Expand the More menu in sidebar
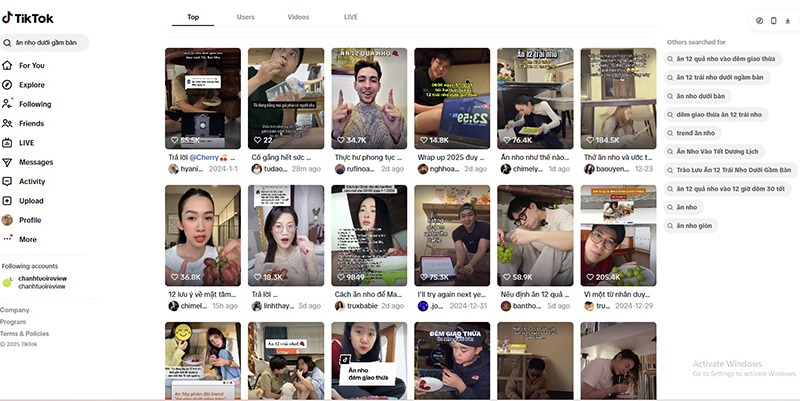The height and width of the screenshot is (401, 800). point(27,239)
